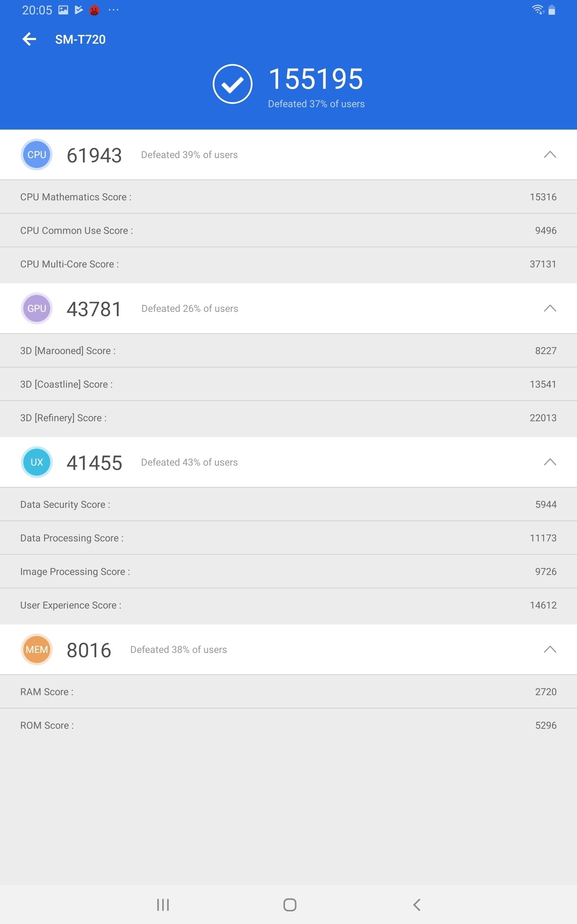Open recent apps from navigation bar

pos(163,905)
